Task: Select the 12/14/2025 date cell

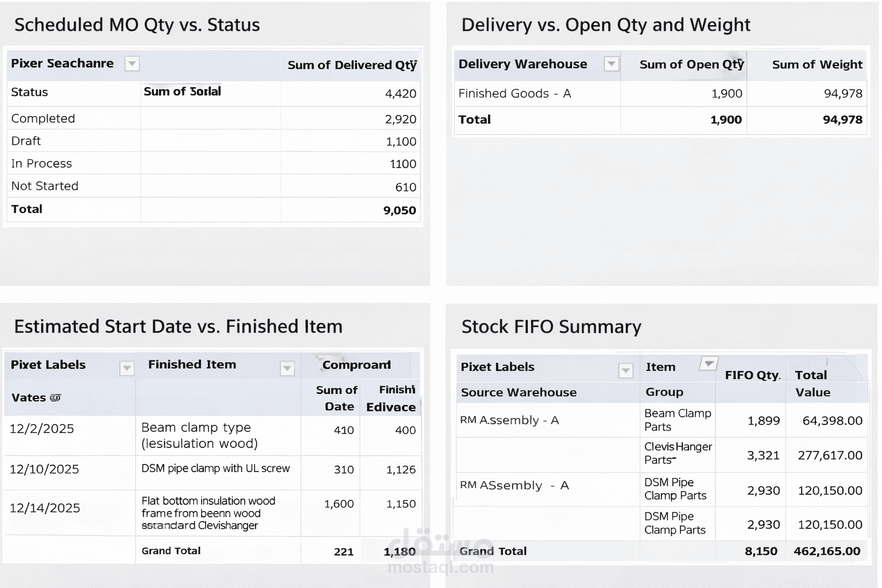Action: click(45, 508)
